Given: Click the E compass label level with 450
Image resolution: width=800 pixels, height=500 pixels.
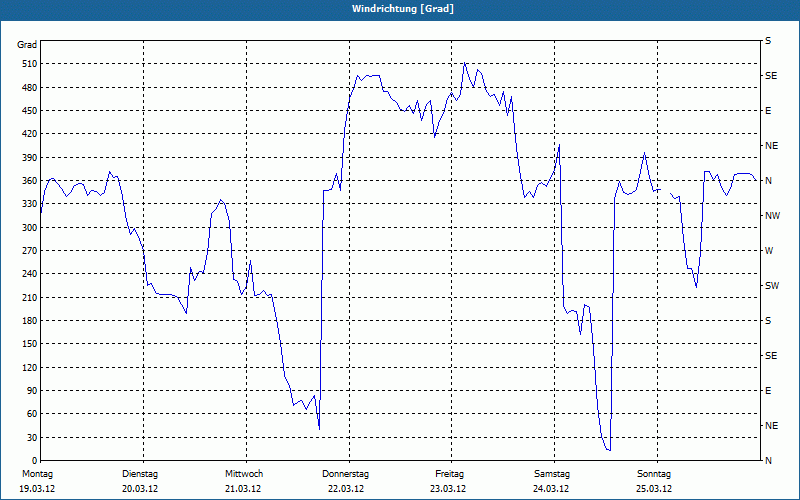Looking at the screenshot, I should click(x=768, y=111).
